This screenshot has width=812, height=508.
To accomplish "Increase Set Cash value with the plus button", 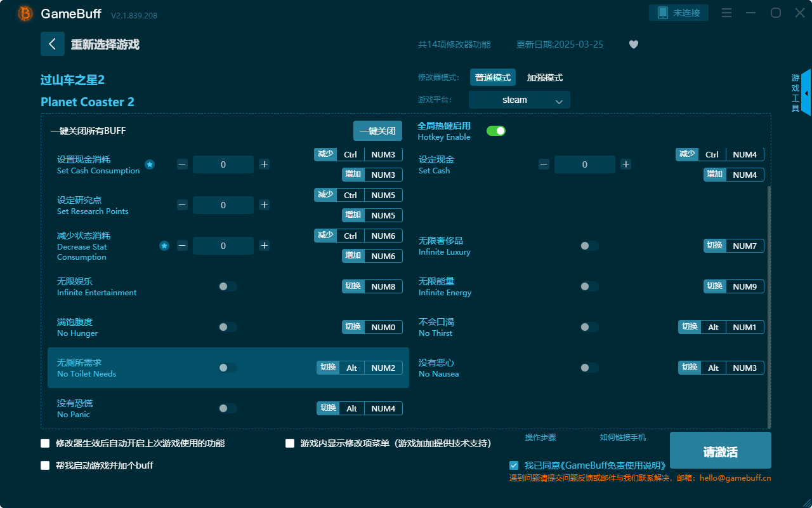I will pos(625,164).
